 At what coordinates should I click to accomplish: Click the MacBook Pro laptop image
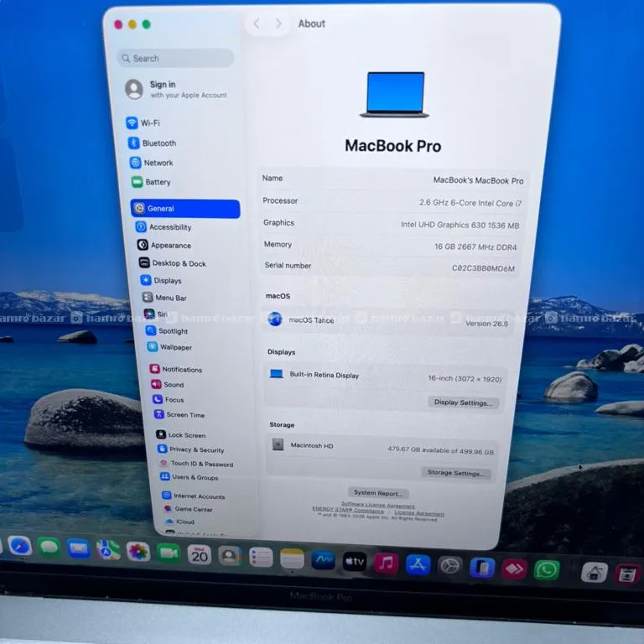click(x=395, y=95)
